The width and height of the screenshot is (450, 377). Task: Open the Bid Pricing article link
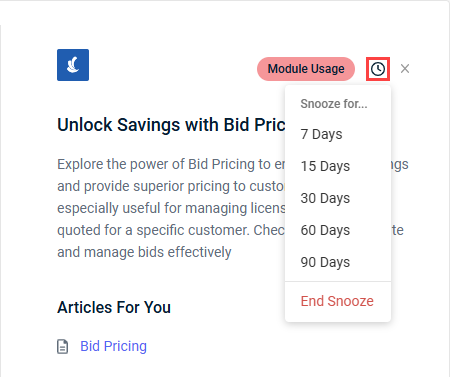pyautogui.click(x=113, y=346)
